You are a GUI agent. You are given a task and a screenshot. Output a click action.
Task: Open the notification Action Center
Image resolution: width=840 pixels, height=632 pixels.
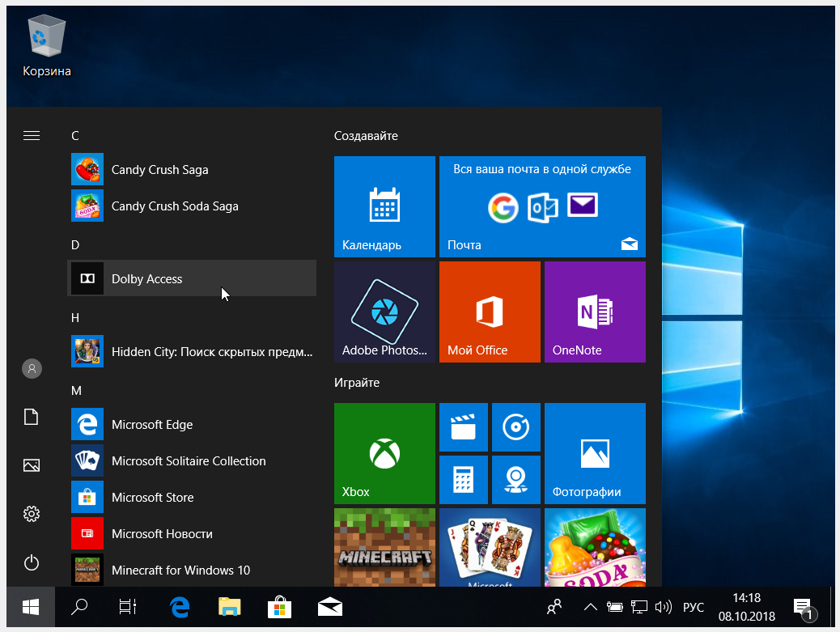tap(802, 607)
